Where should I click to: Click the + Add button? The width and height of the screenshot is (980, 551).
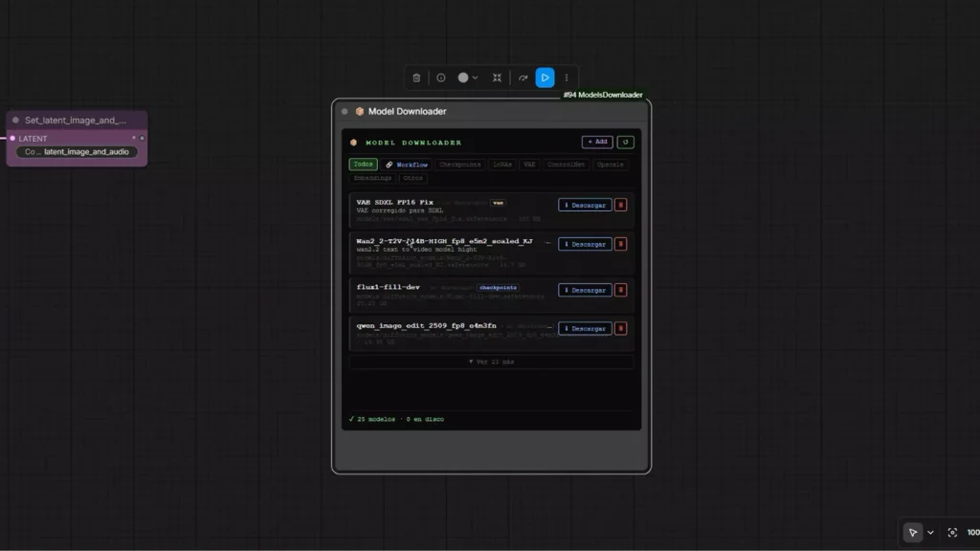pyautogui.click(x=597, y=142)
